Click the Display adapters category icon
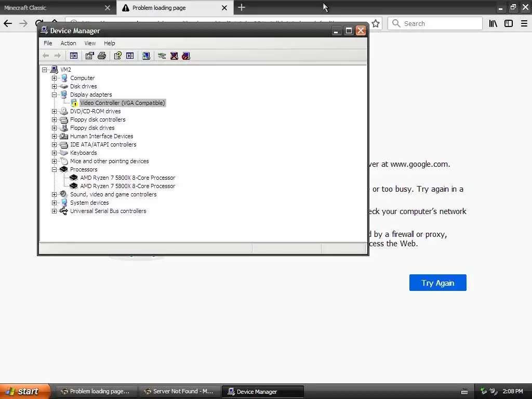This screenshot has width=532, height=399. pyautogui.click(x=64, y=95)
